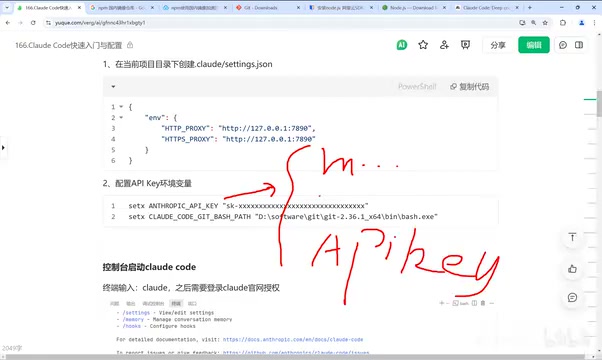
Task: Switch to the Claude Code Deep tab
Action: [486, 8]
